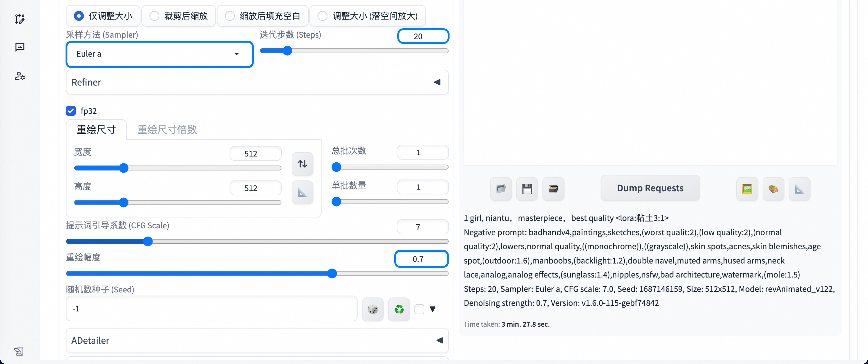This screenshot has width=868, height=364.
Task: Expand the ADetailer section
Action: tap(257, 340)
